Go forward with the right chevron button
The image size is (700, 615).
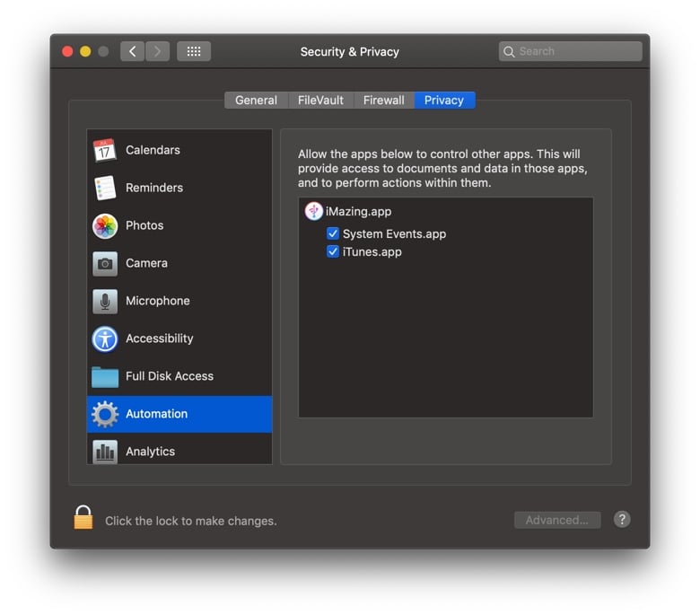157,51
